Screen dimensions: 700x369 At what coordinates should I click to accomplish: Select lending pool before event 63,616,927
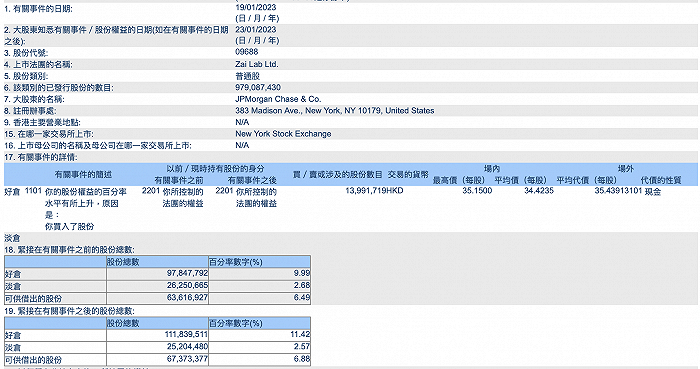[x=188, y=297]
